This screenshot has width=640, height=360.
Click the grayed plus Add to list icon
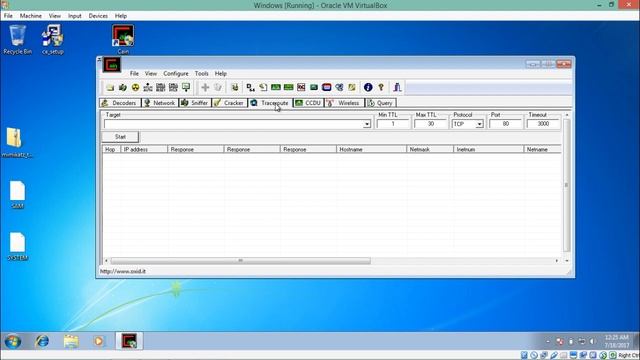click(205, 87)
